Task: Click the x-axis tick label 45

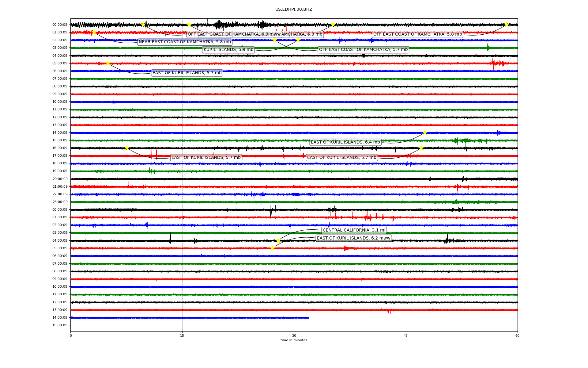Action: point(406,336)
